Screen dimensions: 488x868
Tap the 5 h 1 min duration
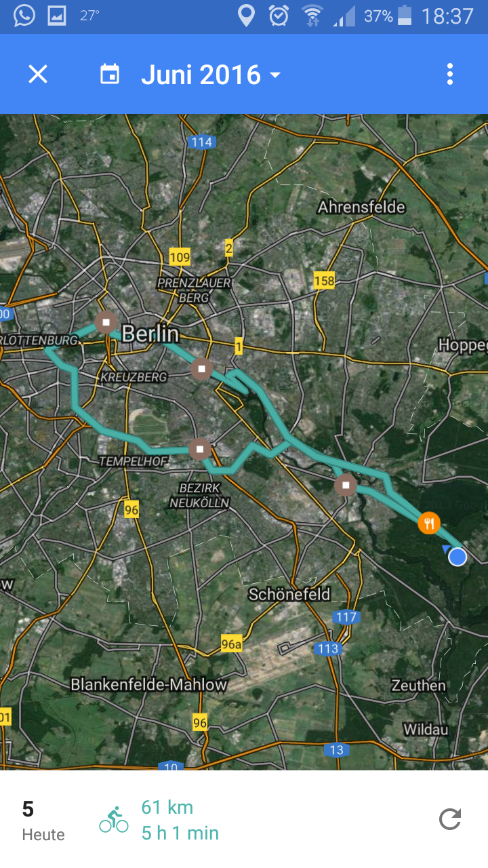pyautogui.click(x=180, y=833)
